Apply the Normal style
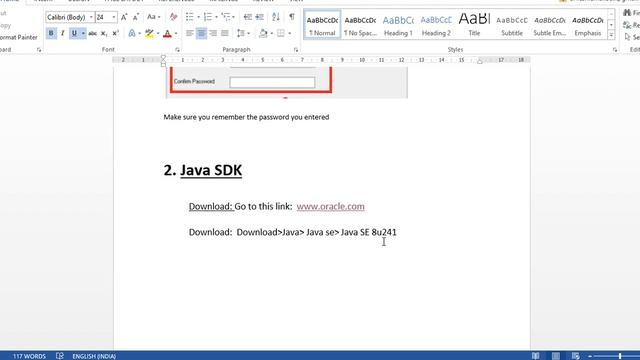640x360 pixels. pos(322,25)
